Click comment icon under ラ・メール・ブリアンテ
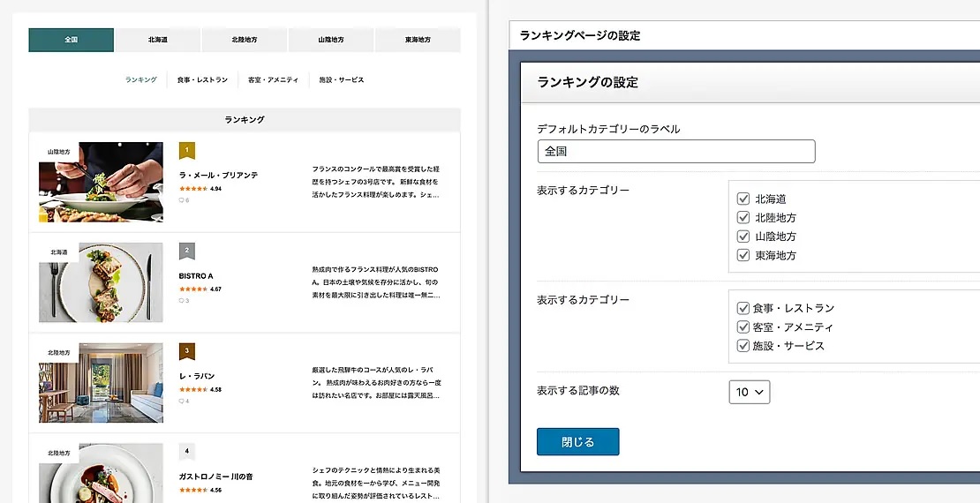The width and height of the screenshot is (980, 503). click(x=182, y=200)
